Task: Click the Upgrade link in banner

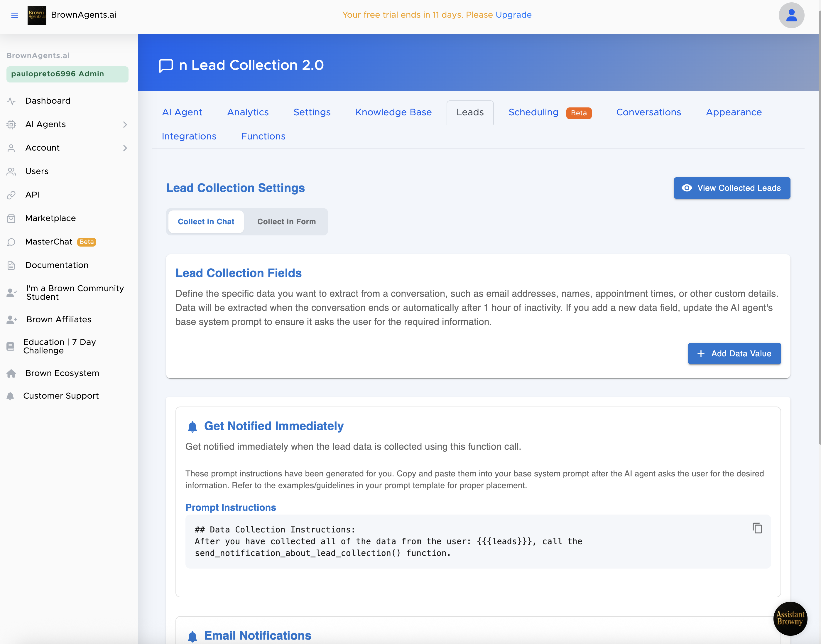Action: point(513,15)
